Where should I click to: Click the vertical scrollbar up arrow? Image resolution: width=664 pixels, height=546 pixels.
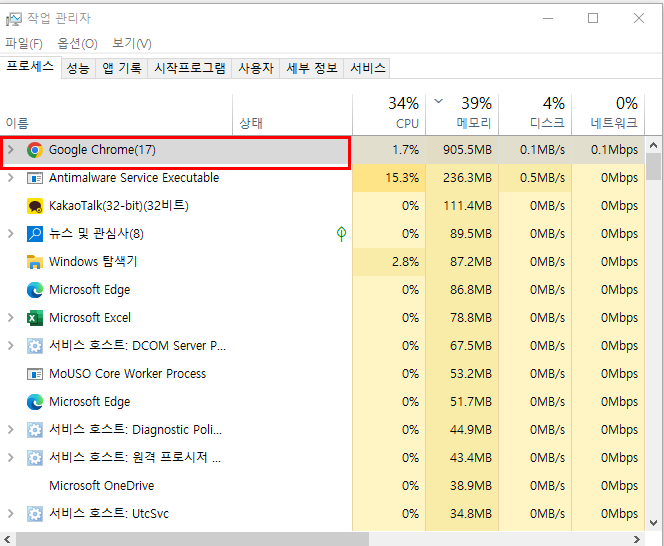[653, 145]
